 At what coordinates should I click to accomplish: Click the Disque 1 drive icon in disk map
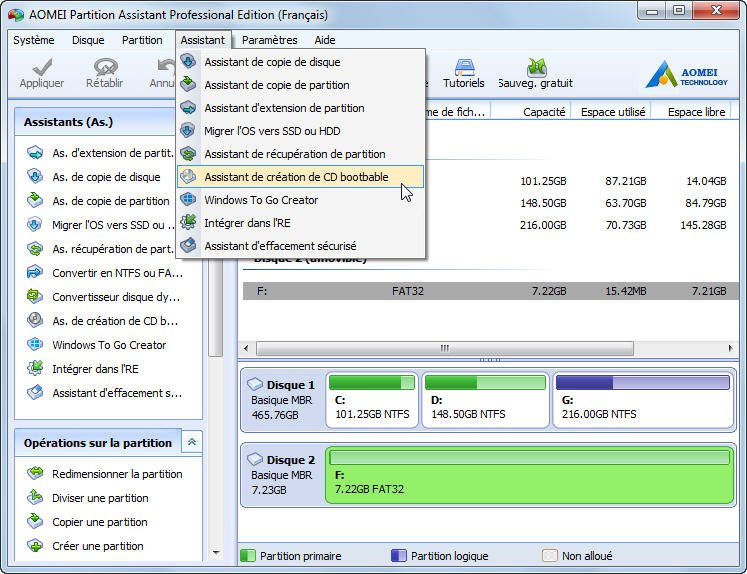[255, 384]
